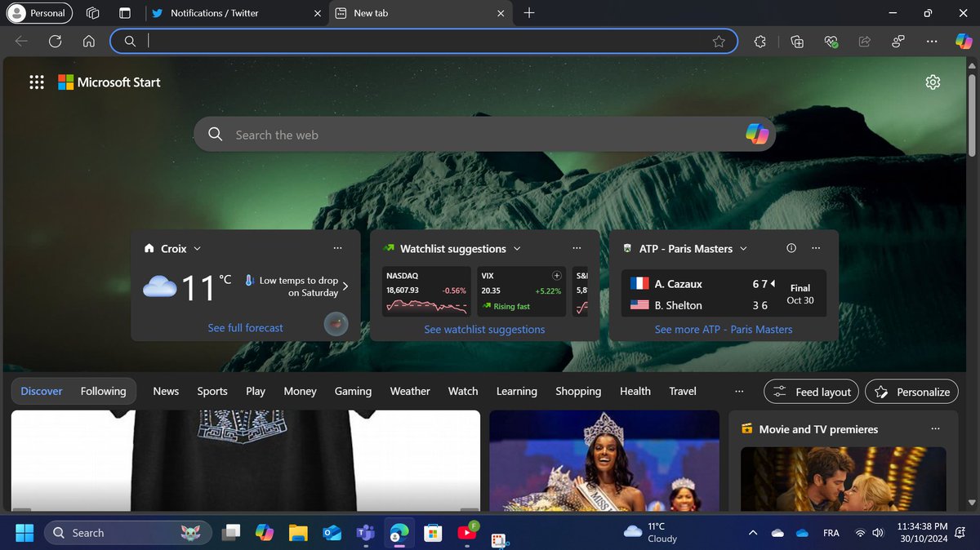The width and height of the screenshot is (980, 550).
Task: Open File Explorer from taskbar
Action: pyautogui.click(x=298, y=533)
